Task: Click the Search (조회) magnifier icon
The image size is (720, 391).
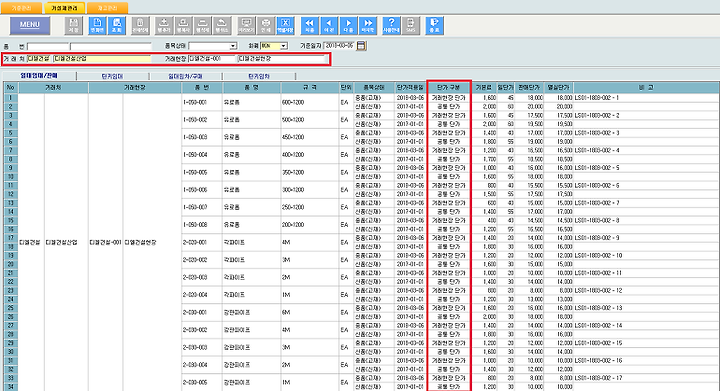Action: pyautogui.click(x=117, y=25)
